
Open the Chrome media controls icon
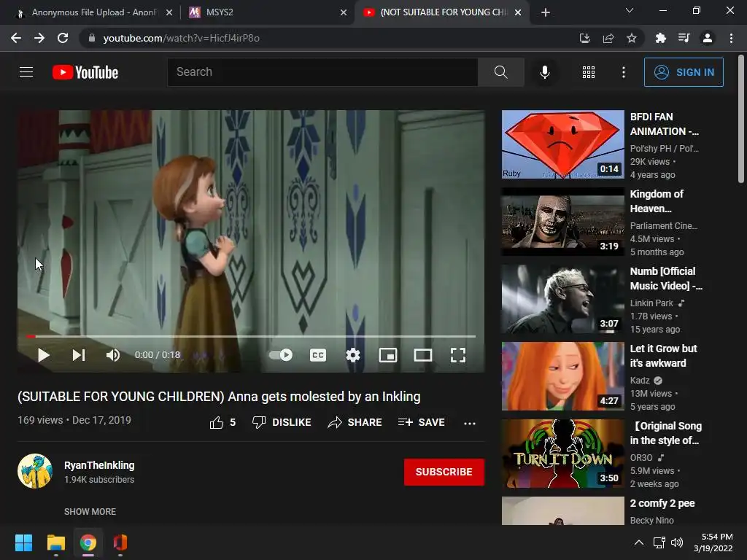pyautogui.click(x=684, y=38)
